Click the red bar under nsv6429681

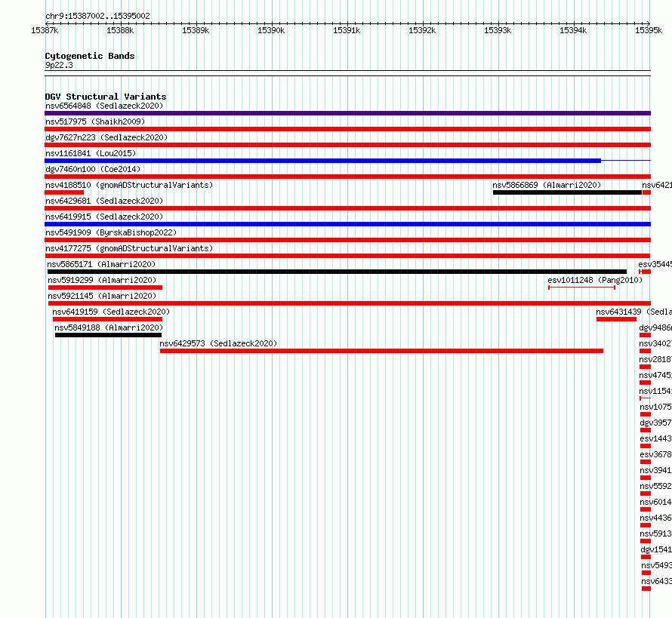pyautogui.click(x=347, y=208)
